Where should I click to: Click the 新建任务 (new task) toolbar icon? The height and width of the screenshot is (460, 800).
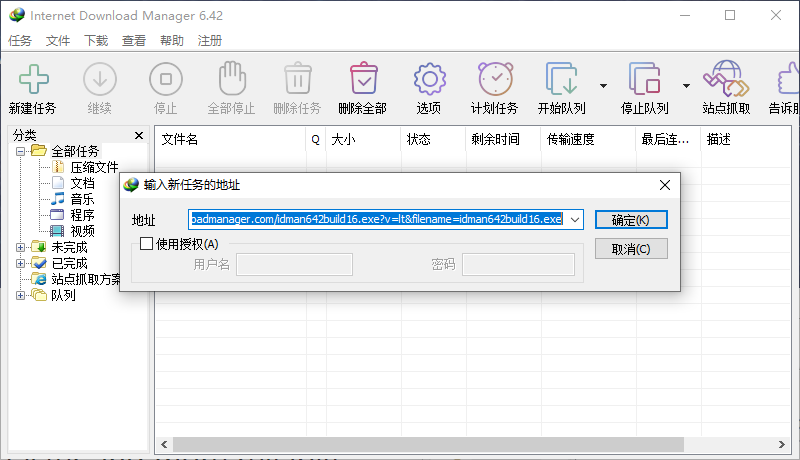coord(34,79)
